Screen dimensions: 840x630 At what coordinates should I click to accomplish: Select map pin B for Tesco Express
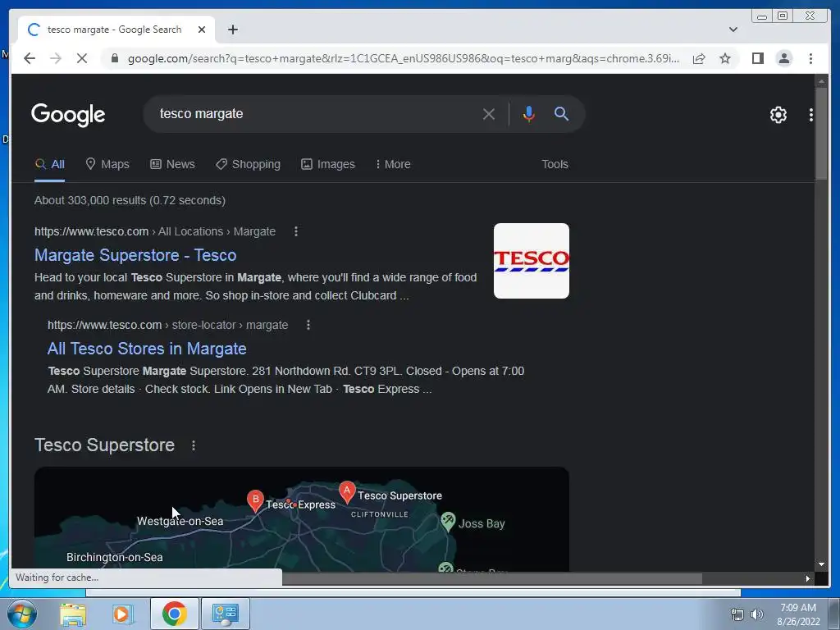click(x=255, y=500)
